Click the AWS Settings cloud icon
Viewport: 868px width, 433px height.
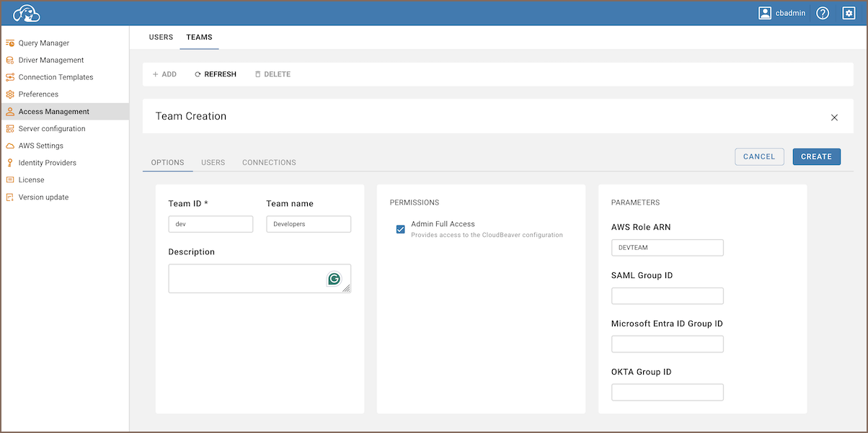[x=10, y=146]
